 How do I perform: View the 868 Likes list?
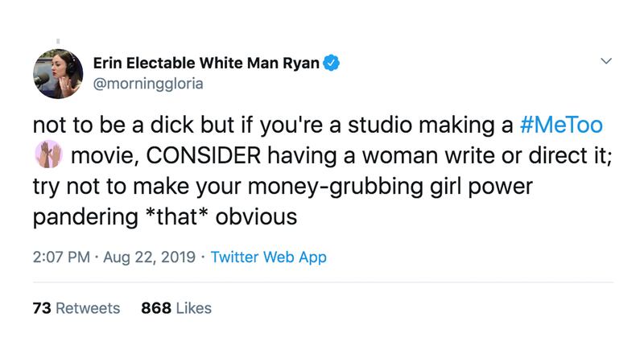tap(176, 308)
